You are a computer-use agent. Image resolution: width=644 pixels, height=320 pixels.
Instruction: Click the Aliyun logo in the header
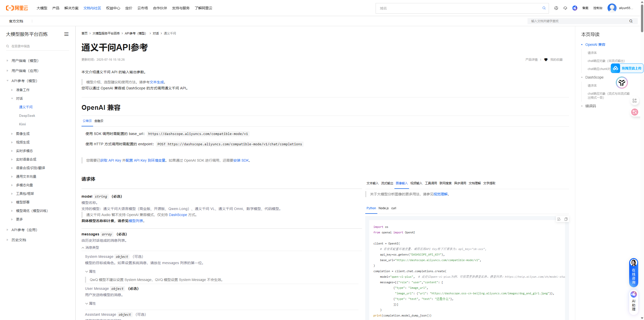[x=17, y=8]
